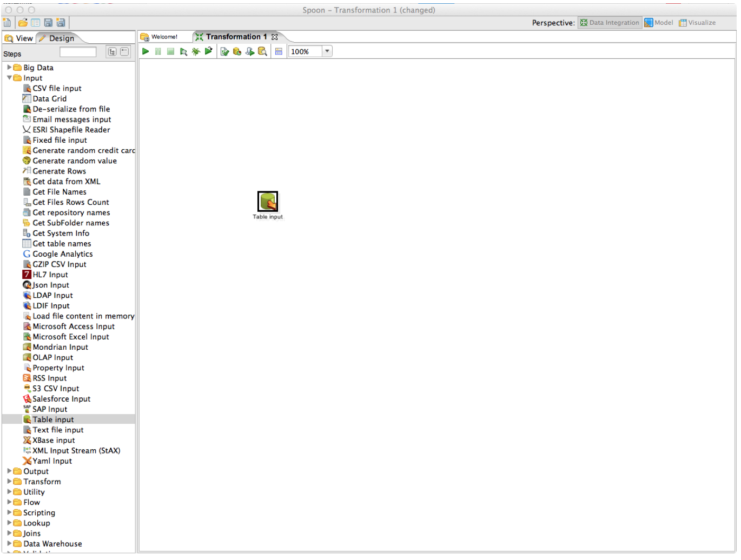Click the preview transformation icon
Screen dimensions: 741x560
click(x=183, y=51)
